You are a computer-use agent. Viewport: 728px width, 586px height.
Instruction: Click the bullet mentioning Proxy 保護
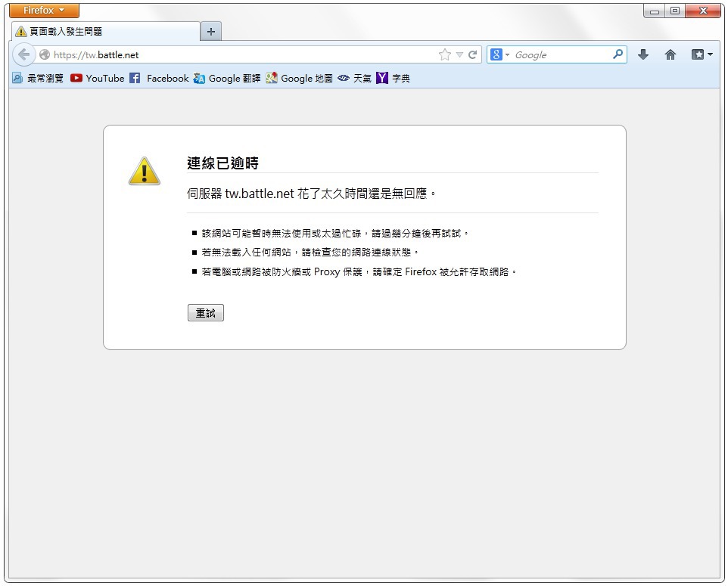pyautogui.click(x=359, y=272)
